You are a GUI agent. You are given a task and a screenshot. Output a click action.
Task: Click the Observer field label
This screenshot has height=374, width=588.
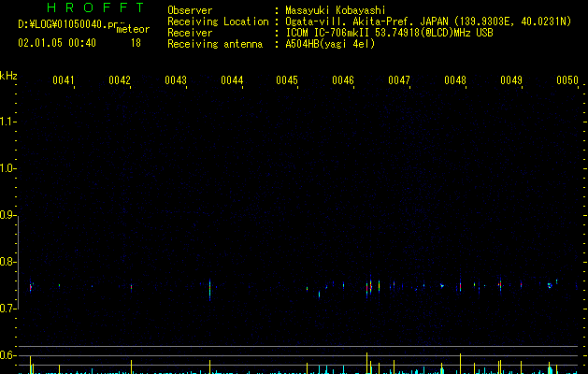pos(190,10)
